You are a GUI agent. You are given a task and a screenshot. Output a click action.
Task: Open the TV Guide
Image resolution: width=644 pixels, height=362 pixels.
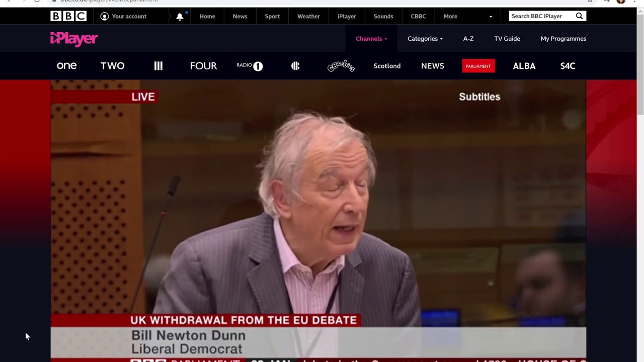point(507,39)
